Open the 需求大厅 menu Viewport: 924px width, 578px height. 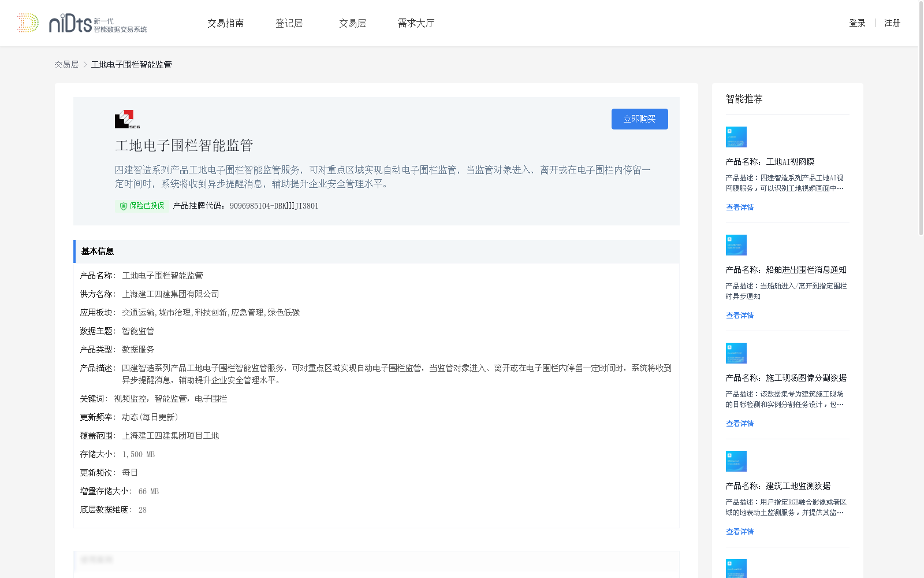(416, 23)
